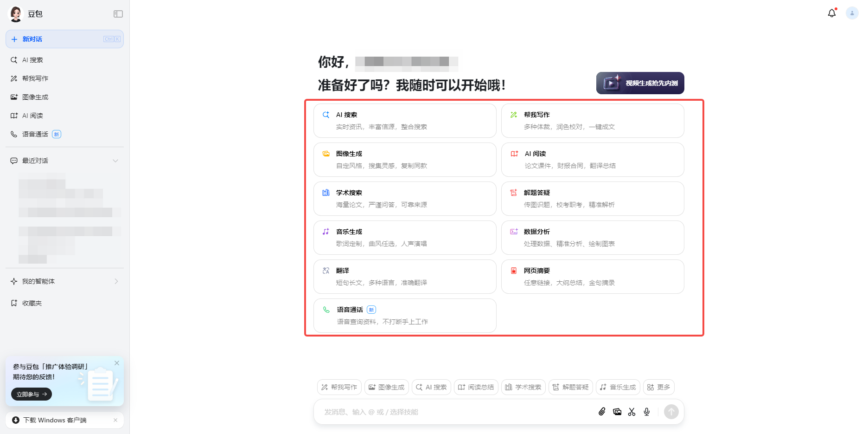Click the 网页摘要 card icon
The width and height of the screenshot is (868, 434).
point(514,271)
